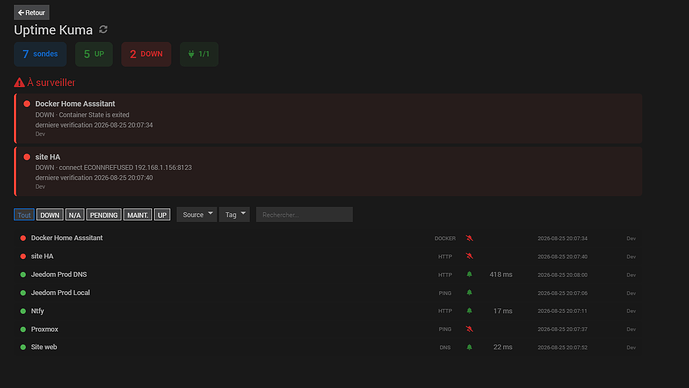Image resolution: width=689 pixels, height=388 pixels.
Task: Click the DNS type label on Site web row
Action: [x=445, y=347]
